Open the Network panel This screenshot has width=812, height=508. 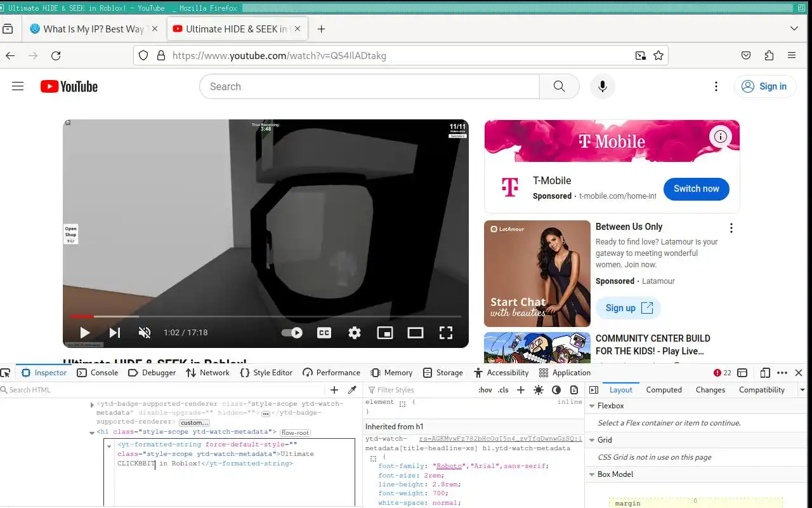207,373
